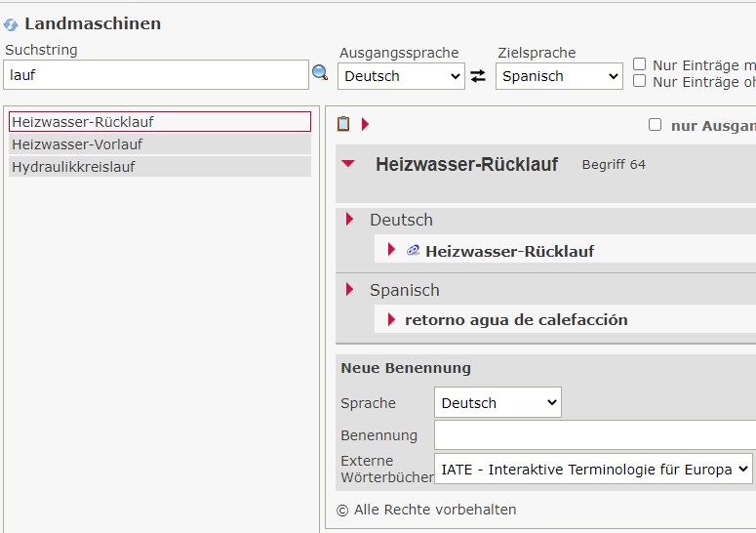The width and height of the screenshot is (756, 533).
Task: Click the magnifier search icon
Action: point(320,73)
